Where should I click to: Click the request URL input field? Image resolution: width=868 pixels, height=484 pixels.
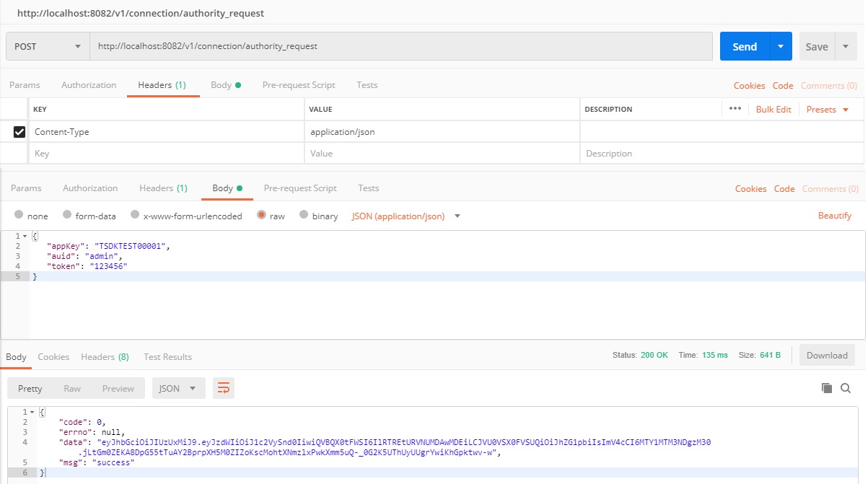pyautogui.click(x=400, y=46)
